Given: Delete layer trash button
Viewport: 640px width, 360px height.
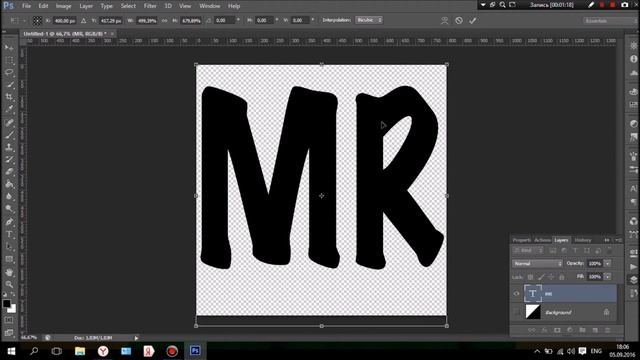Looking at the screenshot, I should (x=608, y=330).
